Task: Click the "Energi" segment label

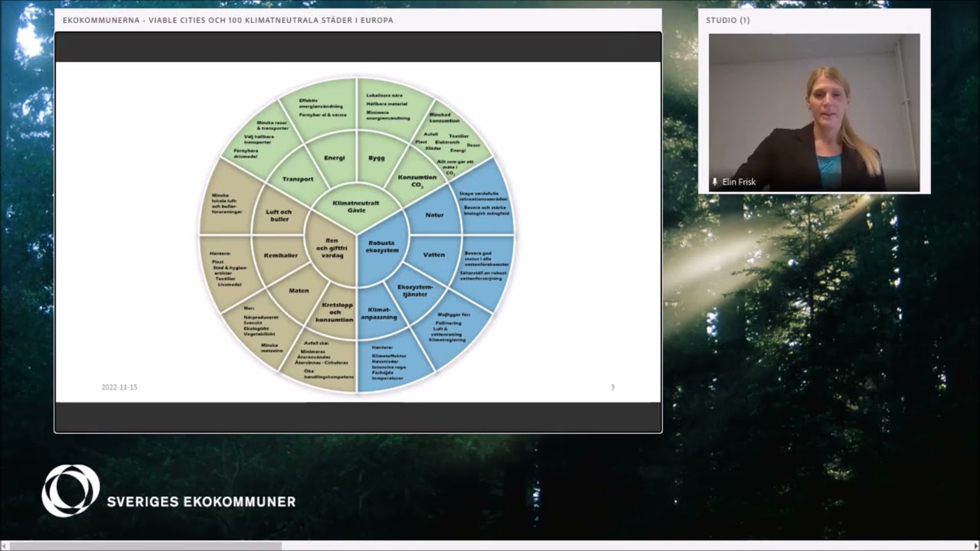Action: coord(335,158)
